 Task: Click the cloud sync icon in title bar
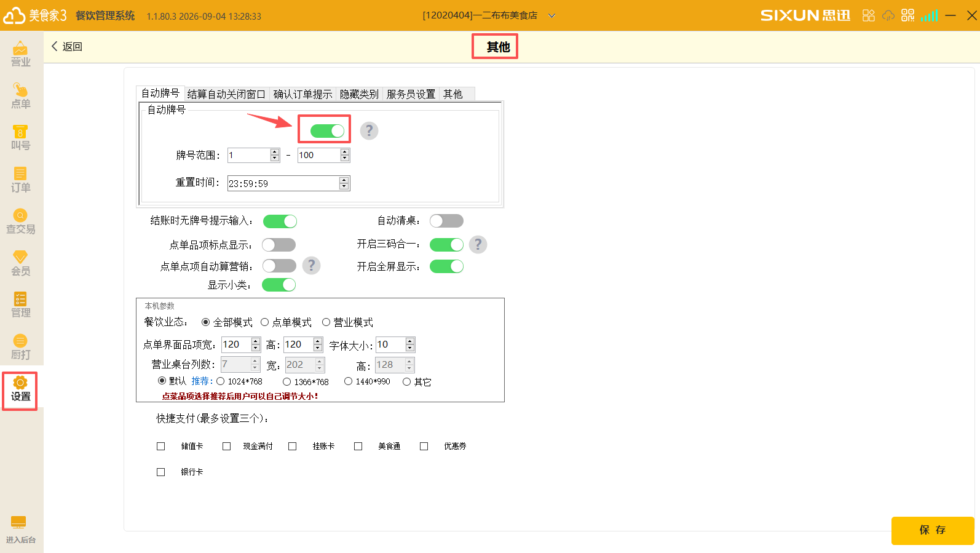coord(888,15)
